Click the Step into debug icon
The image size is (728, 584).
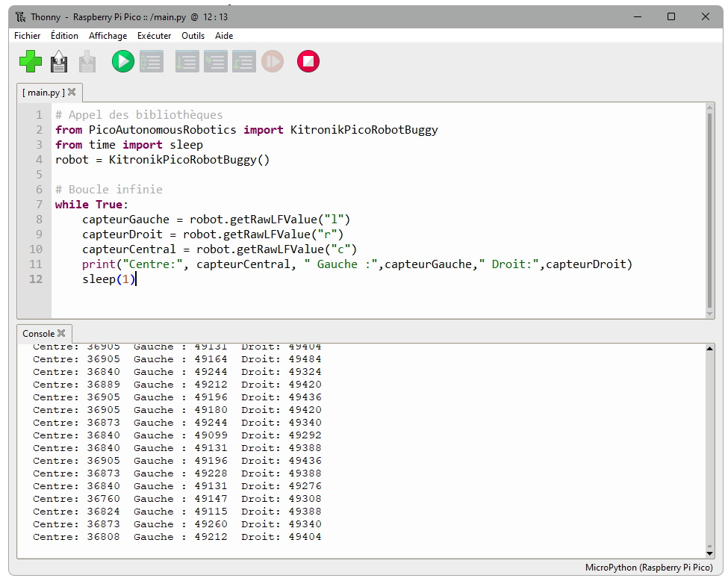click(x=215, y=61)
